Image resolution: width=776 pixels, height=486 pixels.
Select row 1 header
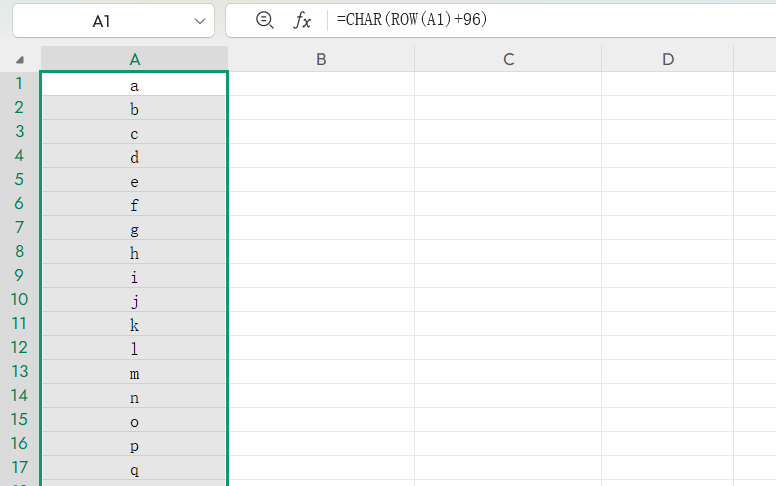[20, 84]
